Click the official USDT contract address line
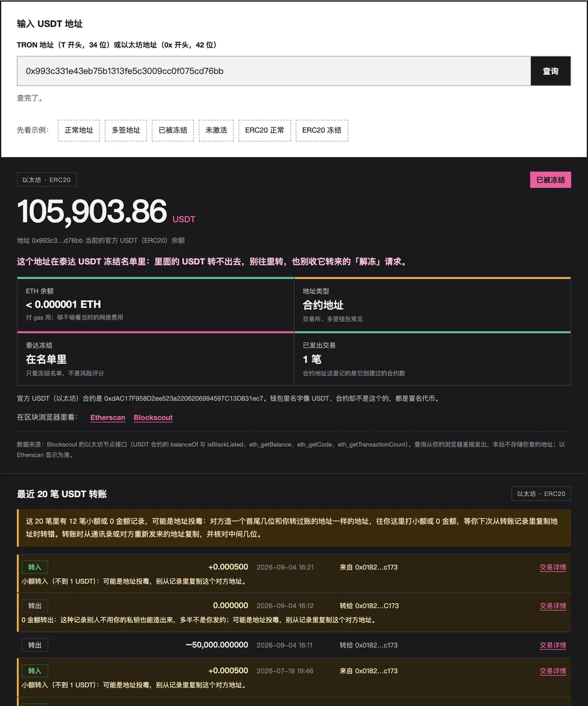This screenshot has width=588, height=706. pyautogui.click(x=229, y=399)
